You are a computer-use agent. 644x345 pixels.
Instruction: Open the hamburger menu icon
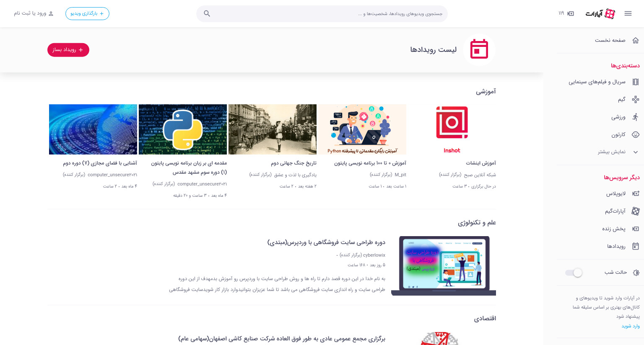click(628, 13)
